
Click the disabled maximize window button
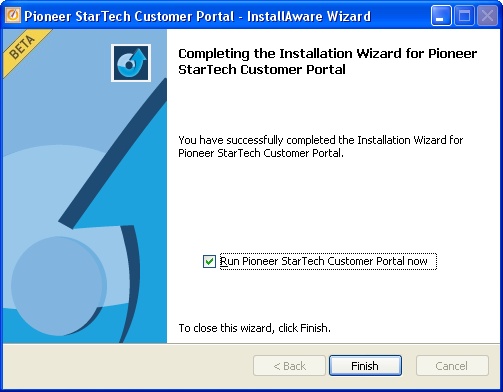tap(464, 16)
